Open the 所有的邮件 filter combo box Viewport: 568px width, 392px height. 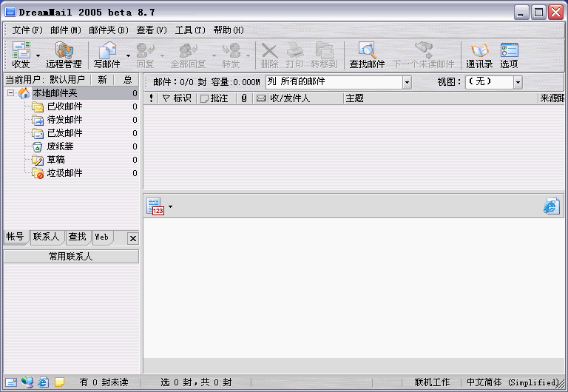coord(408,82)
